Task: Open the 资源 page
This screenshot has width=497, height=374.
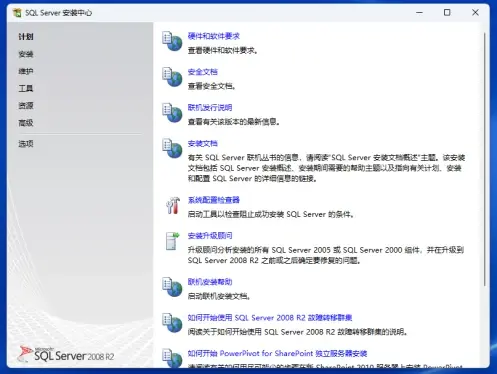Action: pyautogui.click(x=26, y=106)
